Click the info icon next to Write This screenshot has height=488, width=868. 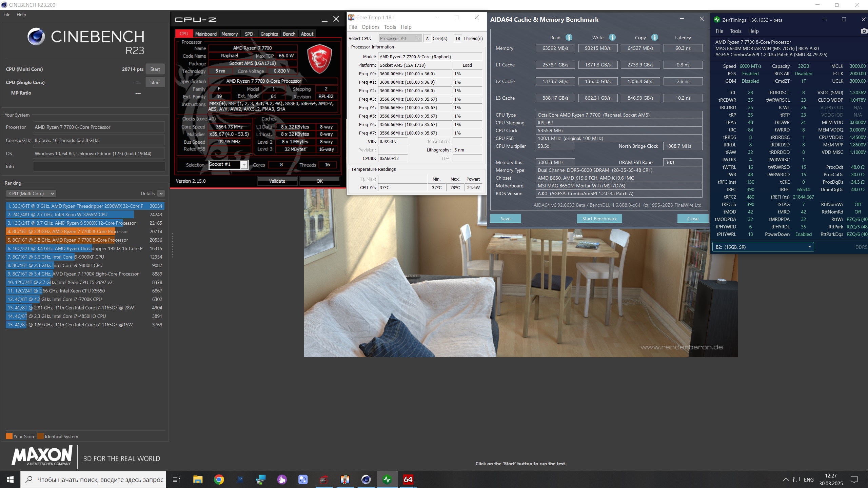pos(612,37)
